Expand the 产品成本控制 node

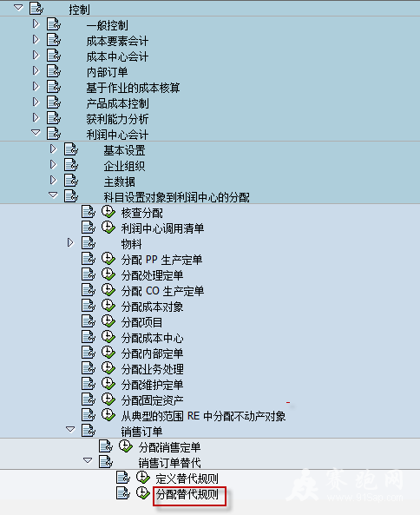pyautogui.click(x=36, y=102)
